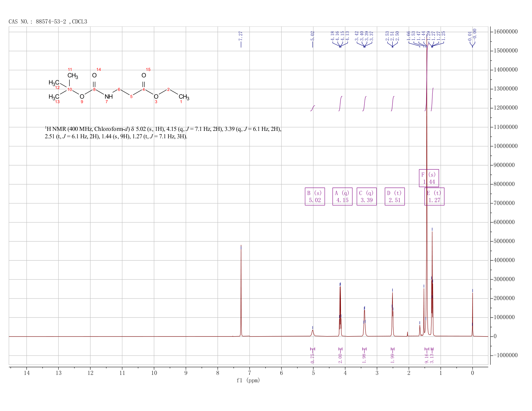Select the B (s) 5.02 multiplet box
Viewport: 532px width, 411px height.
(x=315, y=196)
